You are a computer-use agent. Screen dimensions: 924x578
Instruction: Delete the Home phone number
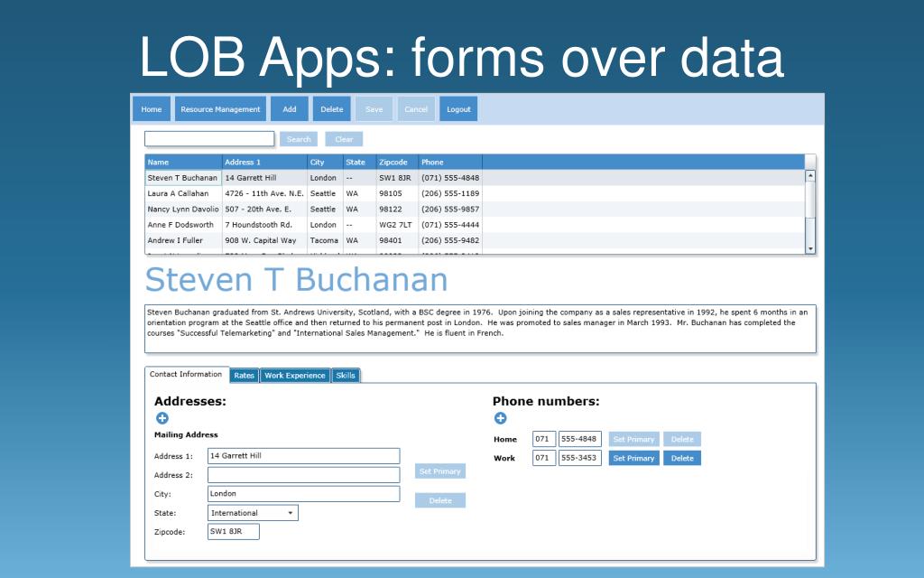(x=682, y=439)
